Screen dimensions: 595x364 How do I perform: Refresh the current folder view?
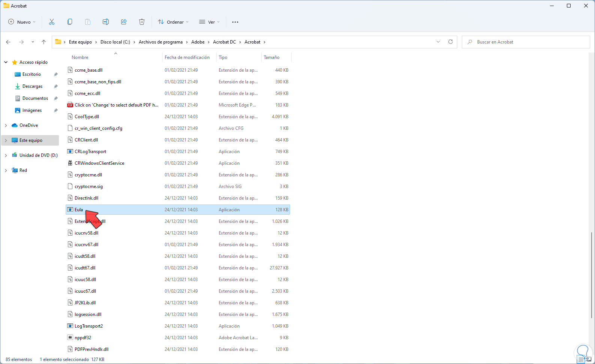coord(451,42)
